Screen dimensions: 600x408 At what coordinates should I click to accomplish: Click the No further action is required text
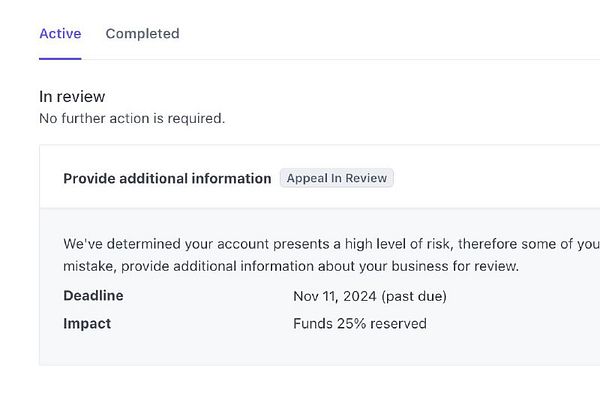tap(132, 119)
